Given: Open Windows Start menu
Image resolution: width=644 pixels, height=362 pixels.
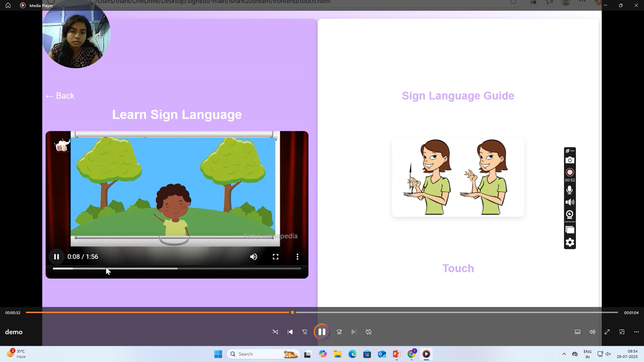Looking at the screenshot, I should click(x=218, y=354).
